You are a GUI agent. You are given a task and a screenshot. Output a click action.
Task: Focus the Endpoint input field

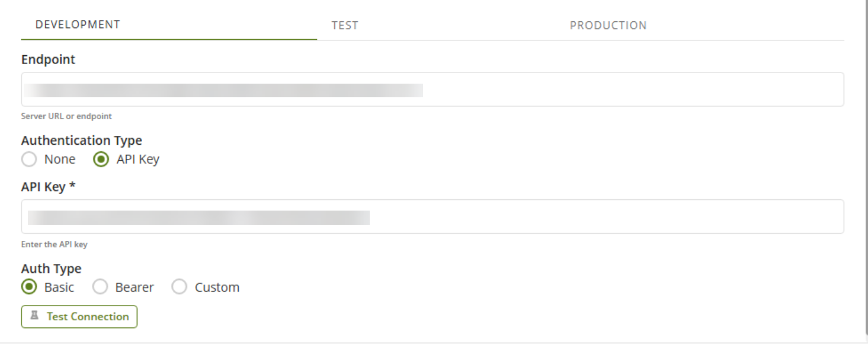coord(592,90)
